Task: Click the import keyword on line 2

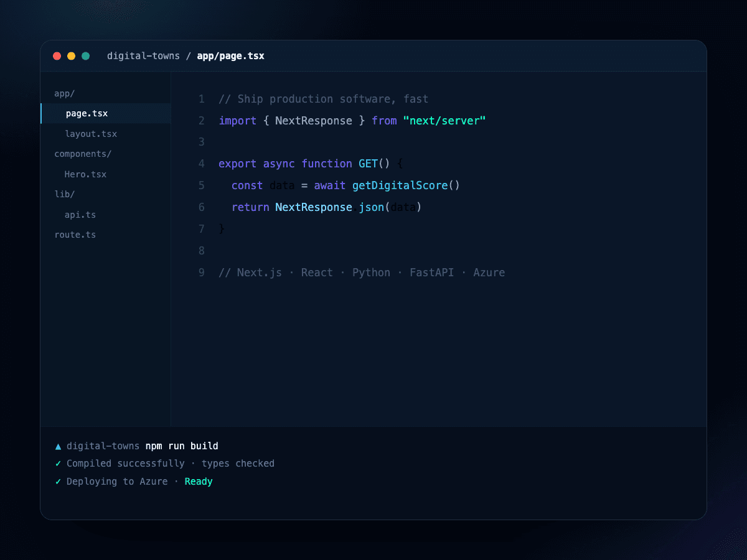Action: coord(238,121)
